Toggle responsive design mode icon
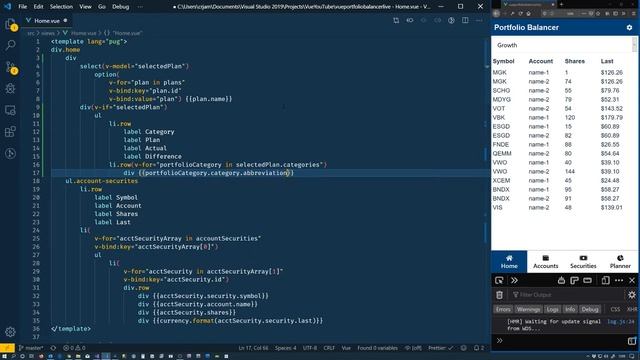 605,280
